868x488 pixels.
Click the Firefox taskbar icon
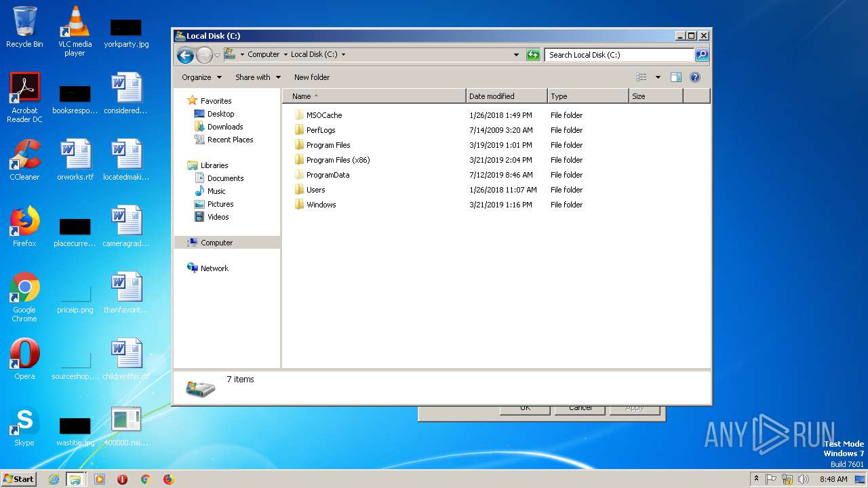pos(168,479)
